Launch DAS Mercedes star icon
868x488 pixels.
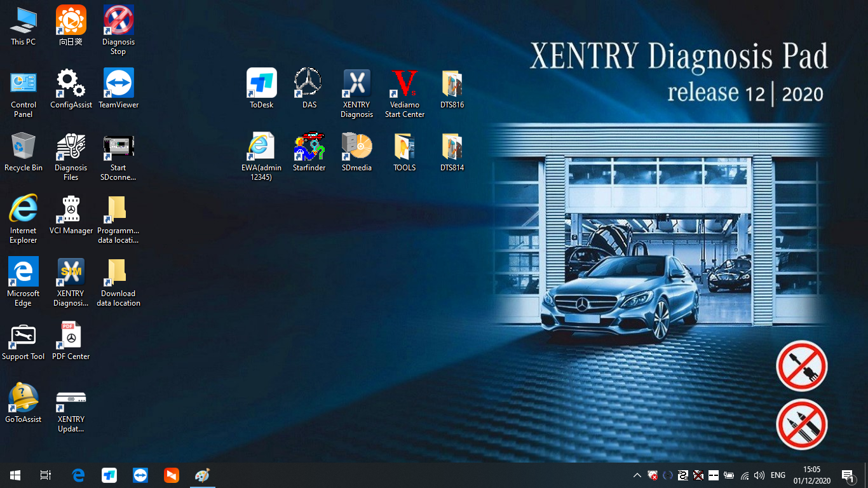(309, 89)
